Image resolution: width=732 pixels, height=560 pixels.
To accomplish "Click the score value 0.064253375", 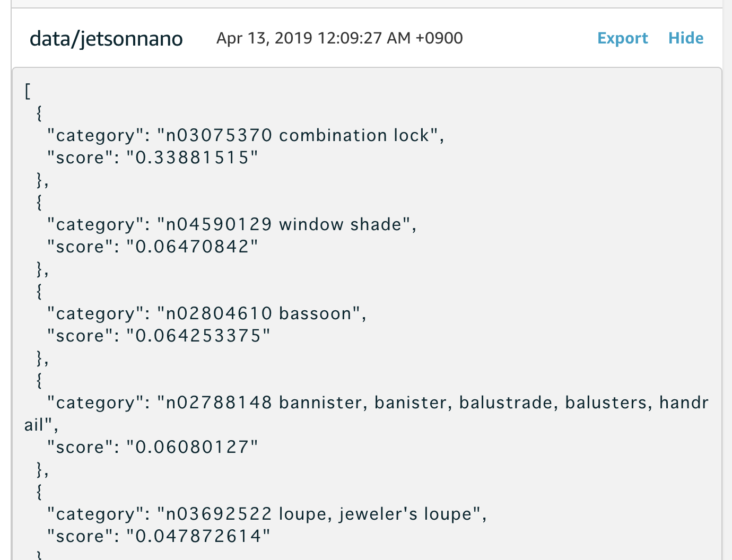I will [x=198, y=336].
